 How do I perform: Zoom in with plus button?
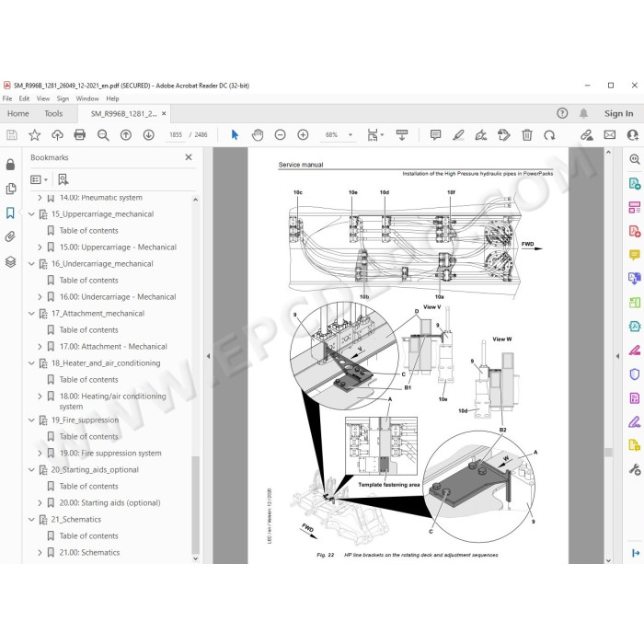303,134
